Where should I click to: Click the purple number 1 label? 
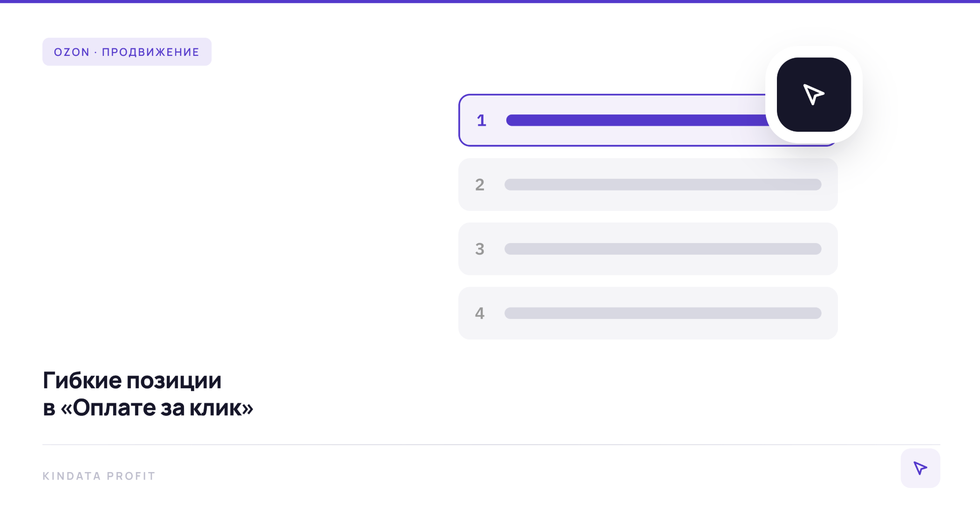(x=482, y=121)
